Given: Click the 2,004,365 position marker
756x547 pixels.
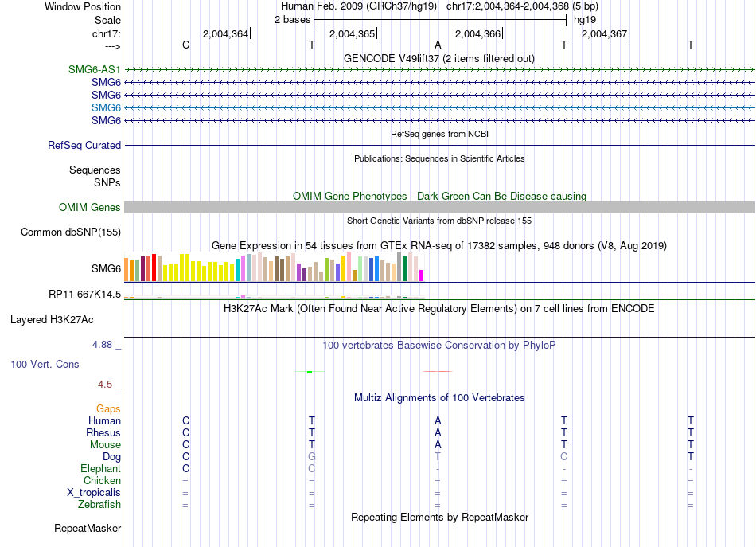Looking at the screenshot, I should (352, 33).
